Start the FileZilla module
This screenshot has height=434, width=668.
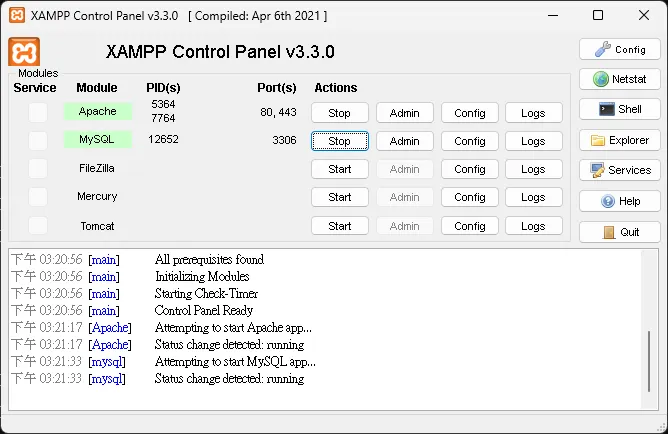coord(340,169)
